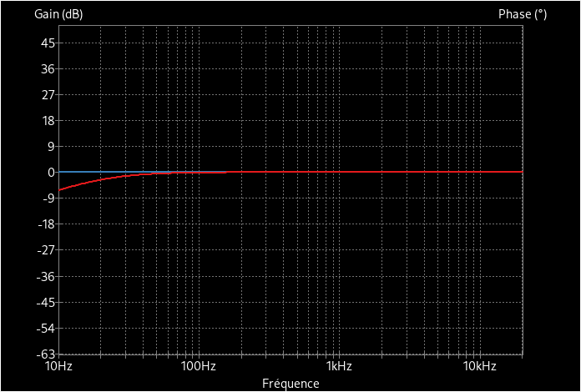
Task: Click the Fréquence axis label
Action: (x=290, y=384)
